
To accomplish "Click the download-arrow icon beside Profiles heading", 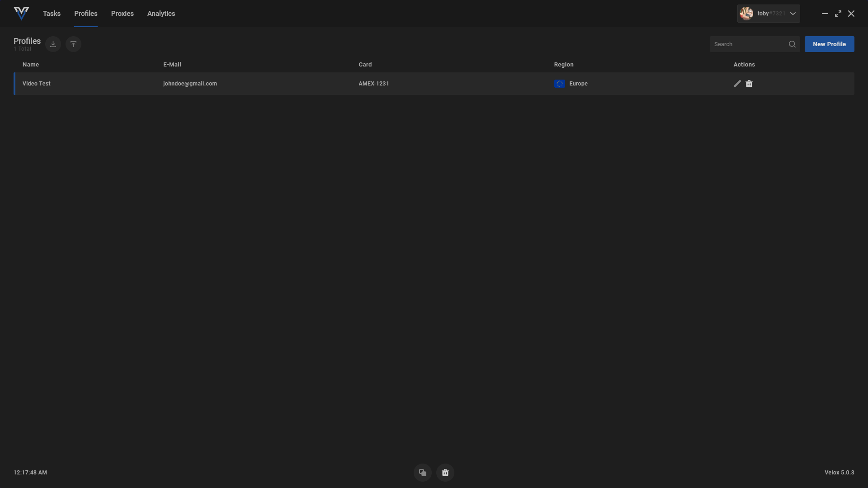I will tap(53, 44).
